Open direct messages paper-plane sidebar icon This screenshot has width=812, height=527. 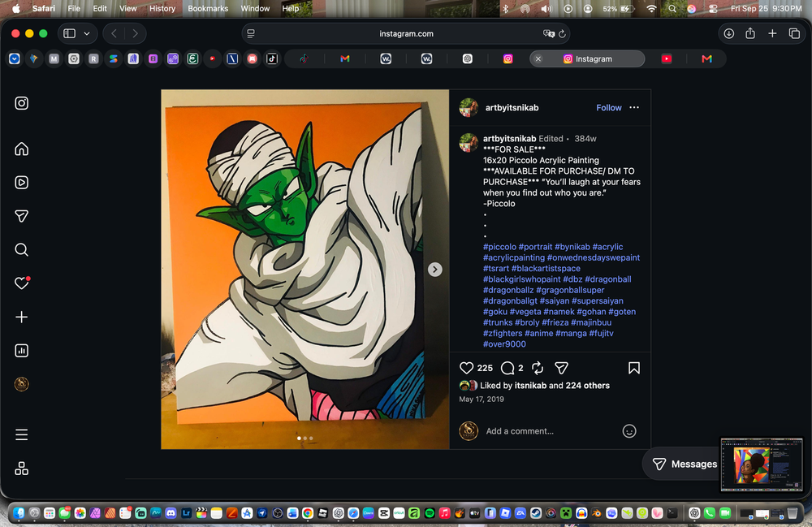21,216
